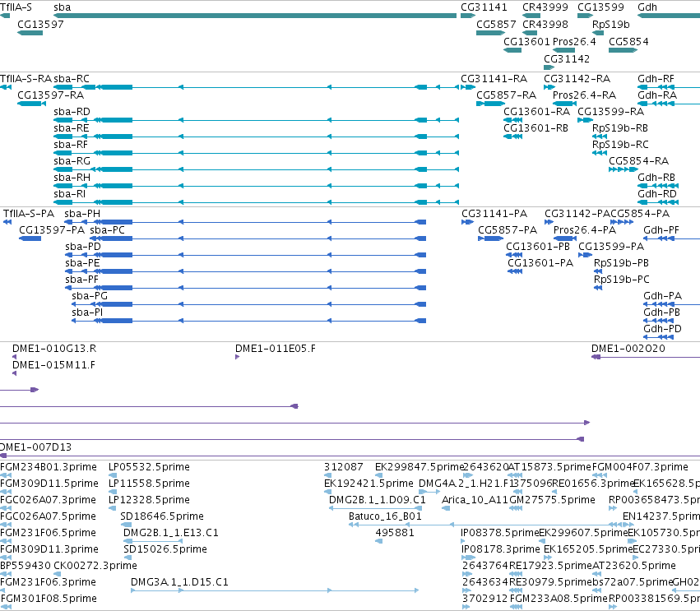The width and height of the screenshot is (700, 611).
Task: Select the sba-RD transcript label
Action: point(72,112)
